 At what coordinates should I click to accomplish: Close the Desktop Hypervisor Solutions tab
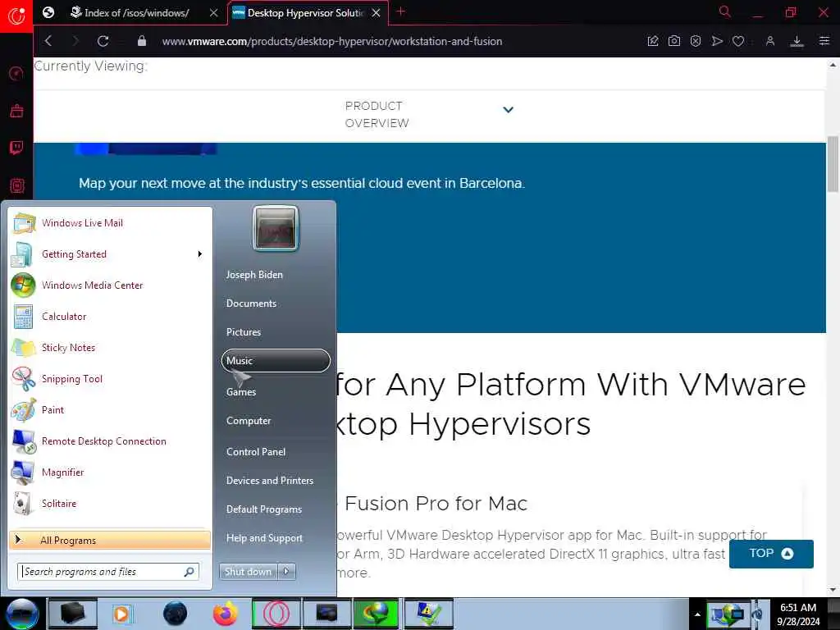click(x=376, y=13)
